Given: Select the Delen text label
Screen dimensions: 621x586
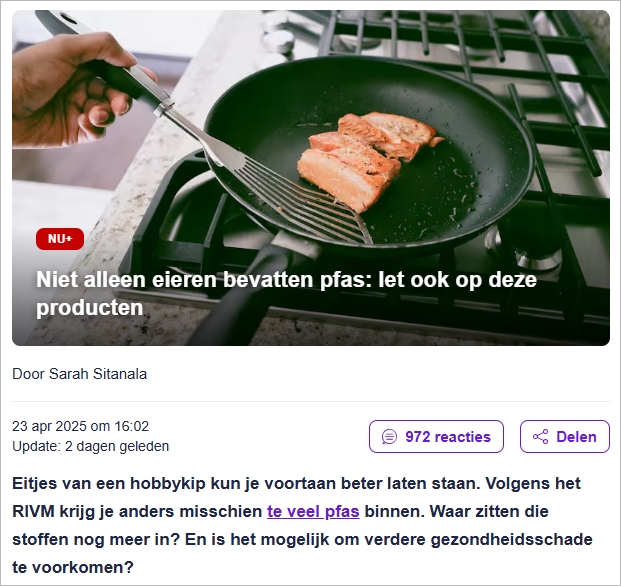Looking at the screenshot, I should (576, 437).
